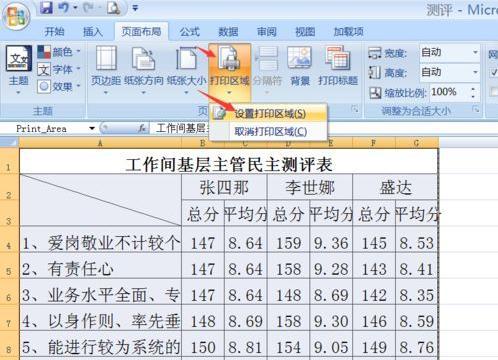
Task: Switch to the 页面布局 tab
Action: [x=141, y=32]
